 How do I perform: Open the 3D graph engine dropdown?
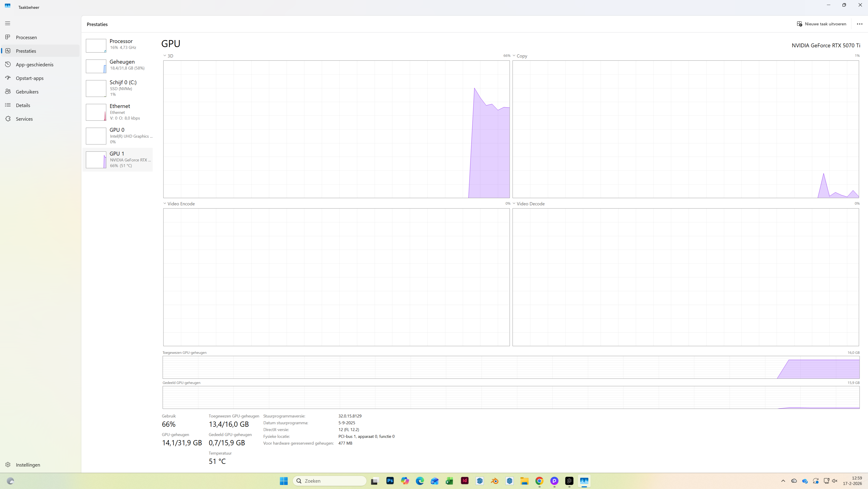(165, 56)
